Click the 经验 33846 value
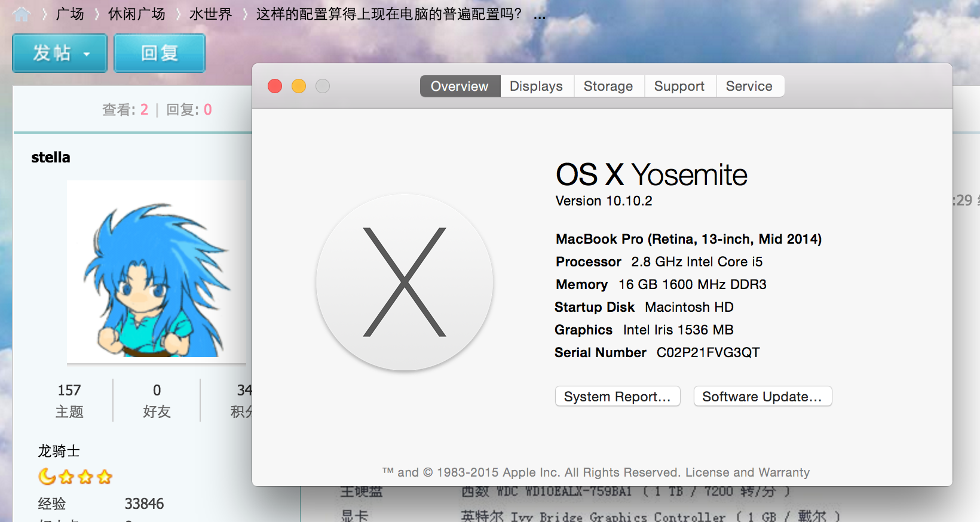 click(x=144, y=503)
